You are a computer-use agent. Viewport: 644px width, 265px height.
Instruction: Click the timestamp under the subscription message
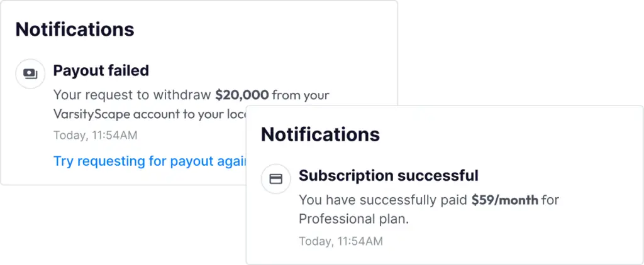pos(340,241)
